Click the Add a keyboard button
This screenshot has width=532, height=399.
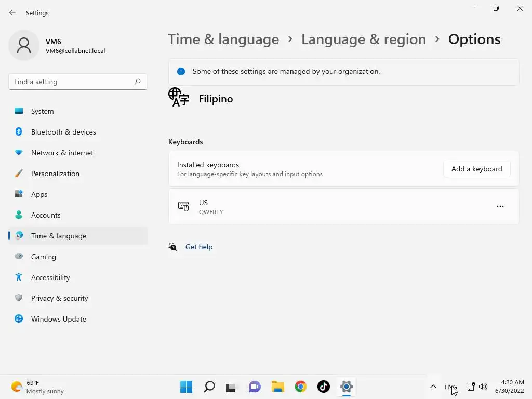point(476,169)
